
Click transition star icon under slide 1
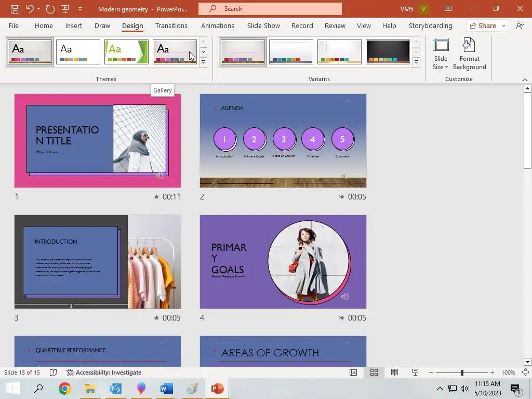click(156, 197)
